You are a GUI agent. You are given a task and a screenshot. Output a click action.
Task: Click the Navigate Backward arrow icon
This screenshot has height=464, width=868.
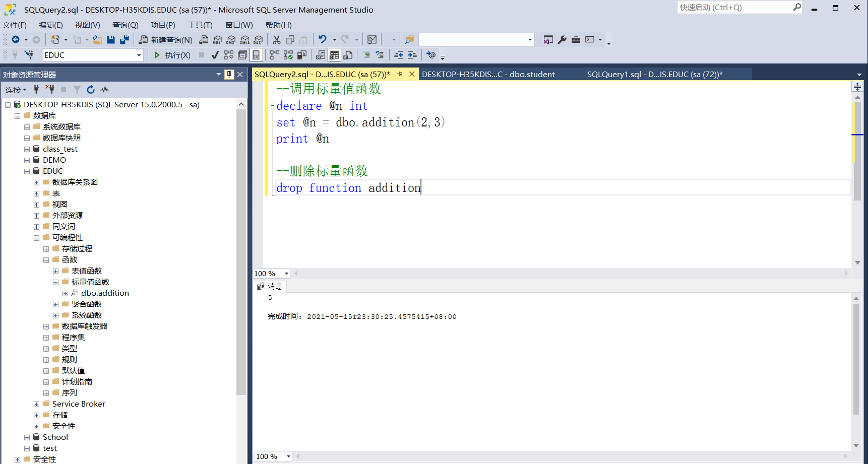pyautogui.click(x=16, y=40)
